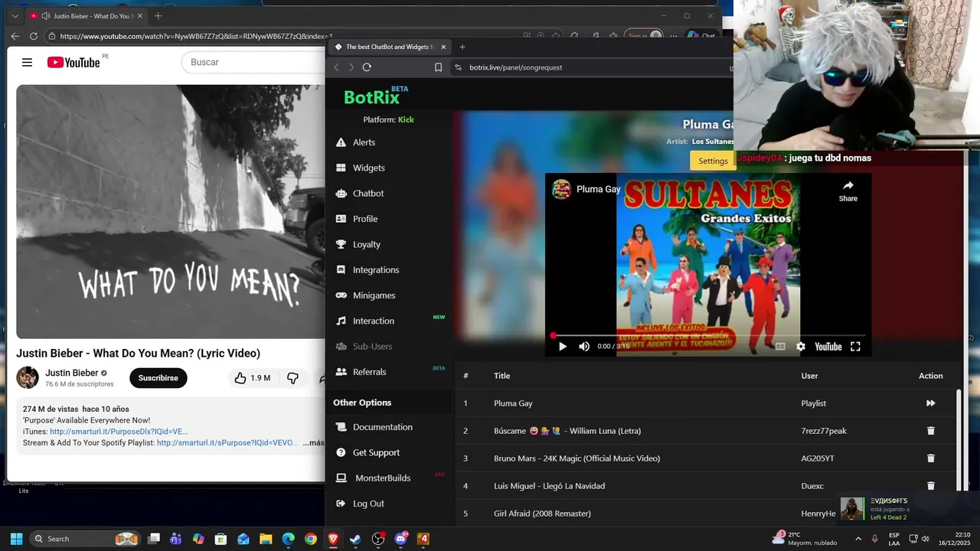980x551 pixels.
Task: Open embedded player settings gear
Action: coord(801,347)
